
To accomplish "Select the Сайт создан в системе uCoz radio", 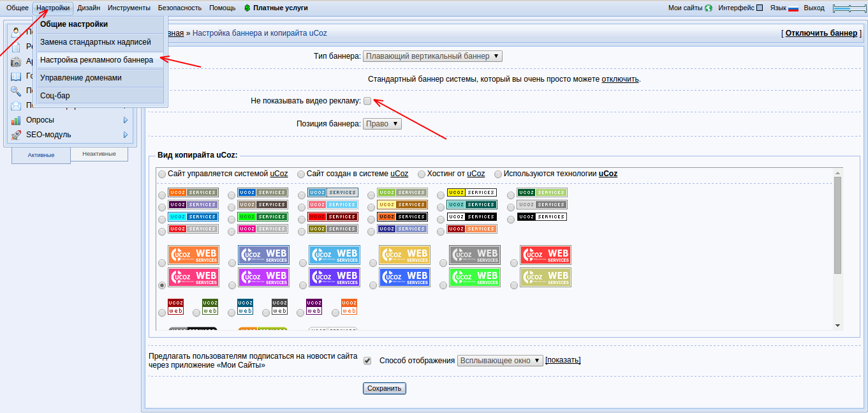I will 301,174.
